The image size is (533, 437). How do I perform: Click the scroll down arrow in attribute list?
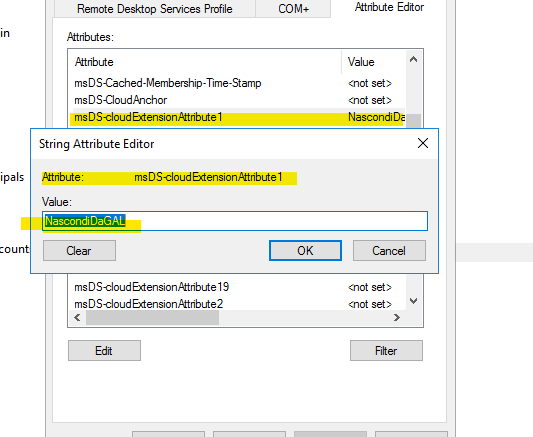413,301
